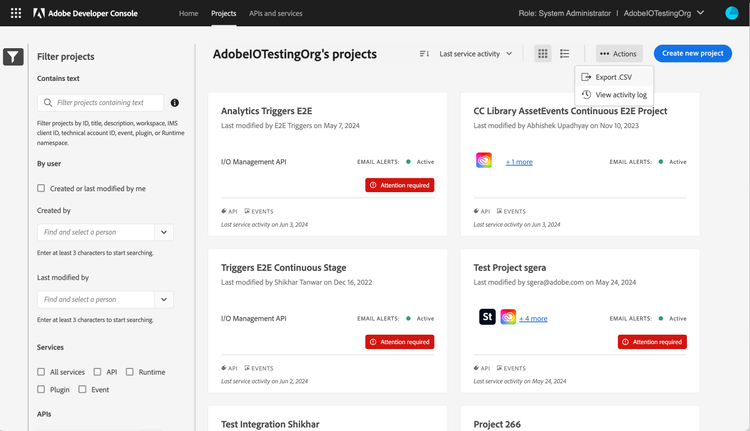This screenshot has height=431, width=750.
Task: Open APIs and services tab
Action: coord(276,13)
